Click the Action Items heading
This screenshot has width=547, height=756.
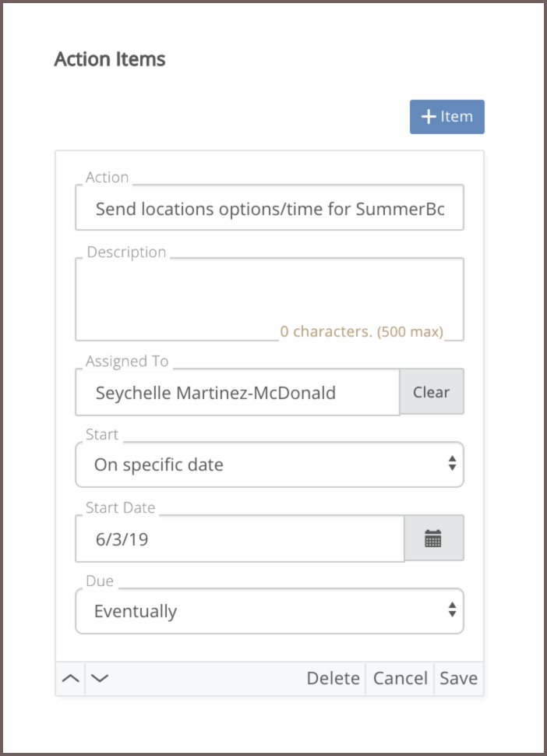tap(110, 59)
